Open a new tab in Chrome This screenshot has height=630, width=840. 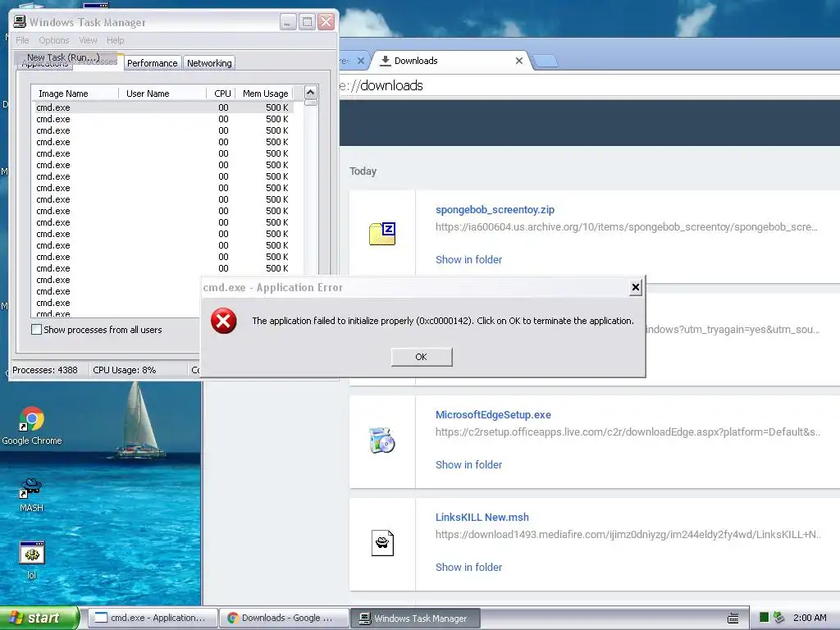[546, 61]
